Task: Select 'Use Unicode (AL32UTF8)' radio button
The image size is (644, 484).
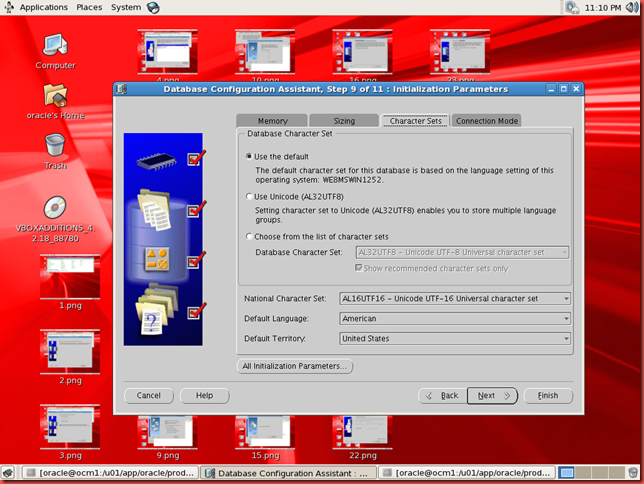Action: coord(249,196)
